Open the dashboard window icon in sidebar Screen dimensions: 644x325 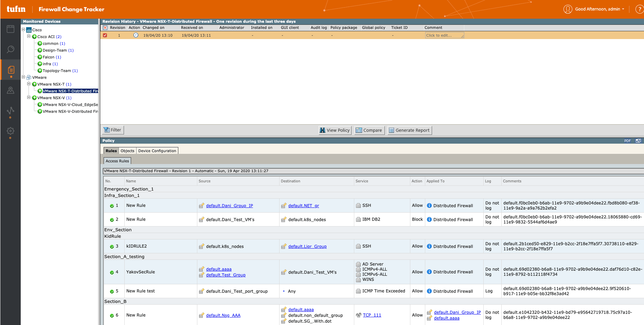tap(11, 29)
